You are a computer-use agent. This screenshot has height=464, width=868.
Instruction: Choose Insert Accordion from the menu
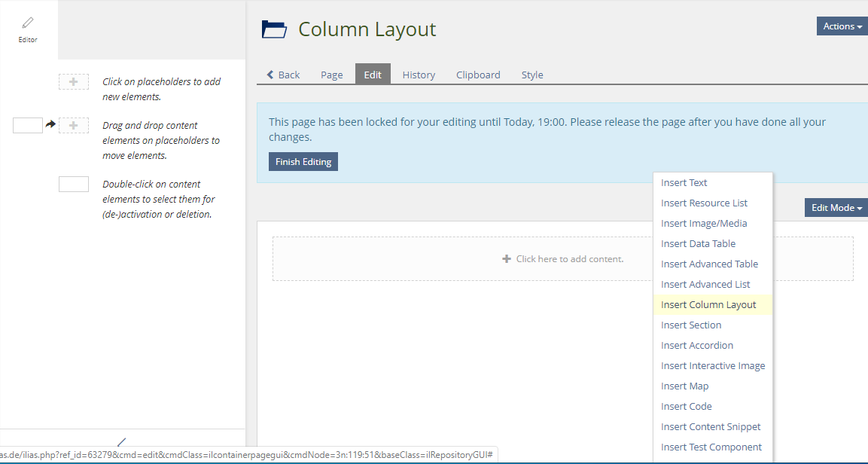tap(696, 346)
